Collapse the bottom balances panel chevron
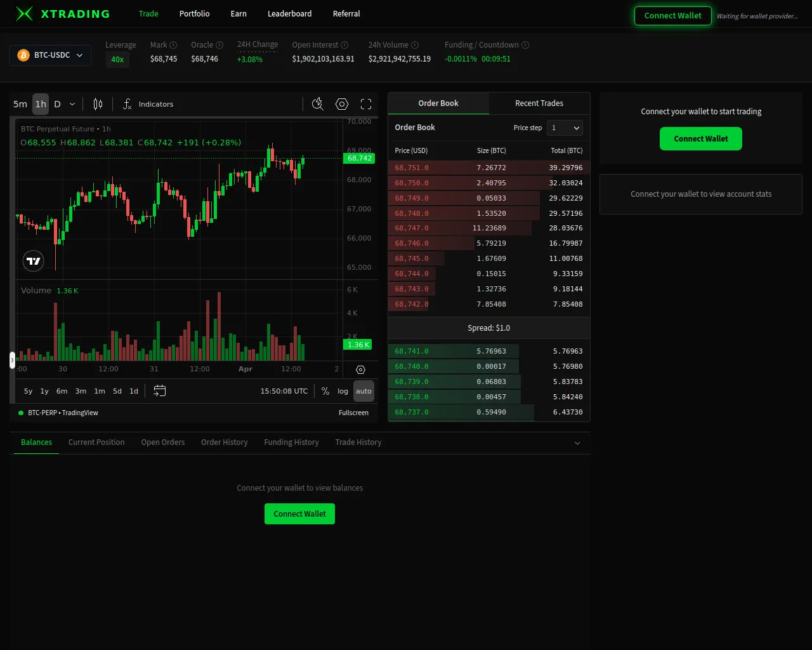This screenshot has width=812, height=650. click(577, 443)
